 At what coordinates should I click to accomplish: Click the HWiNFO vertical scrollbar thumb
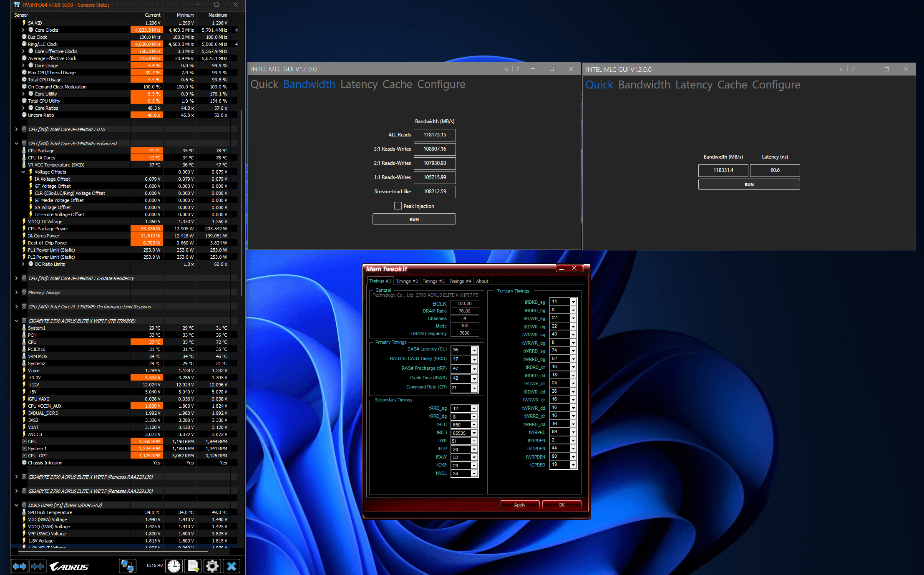[x=242, y=202]
